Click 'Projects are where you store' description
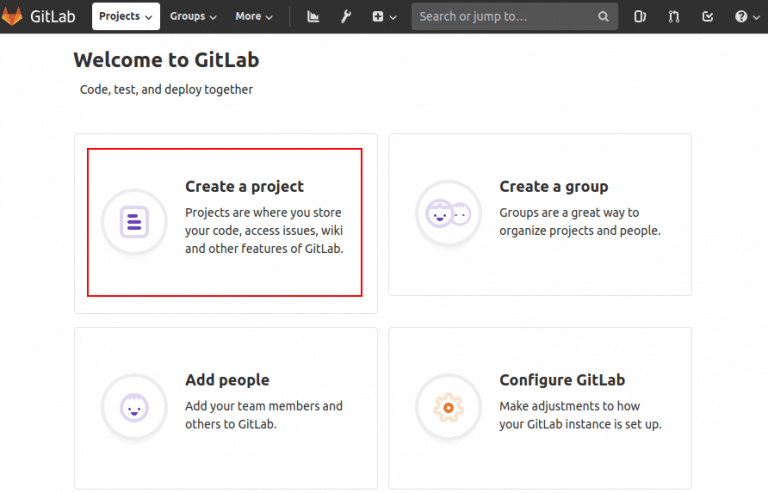 coord(264,231)
